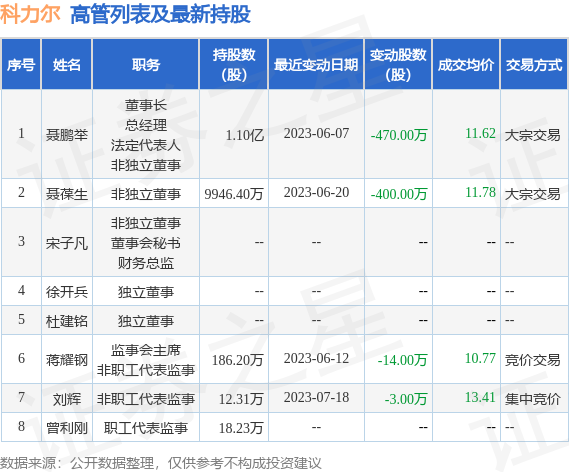Click the -3.00万 change value
The image size is (569, 472).
tap(406, 399)
